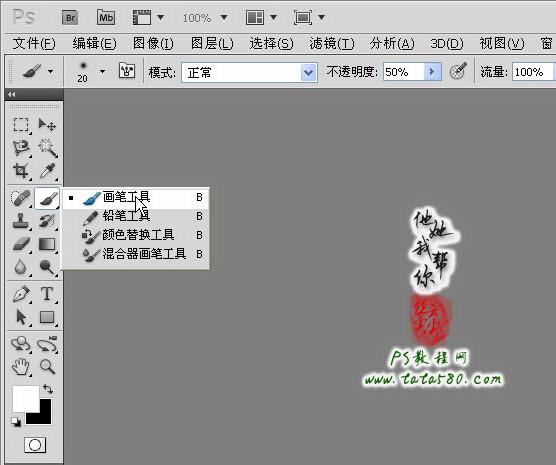
Task: Select the Rectangular Marquee tool
Action: [x=21, y=125]
